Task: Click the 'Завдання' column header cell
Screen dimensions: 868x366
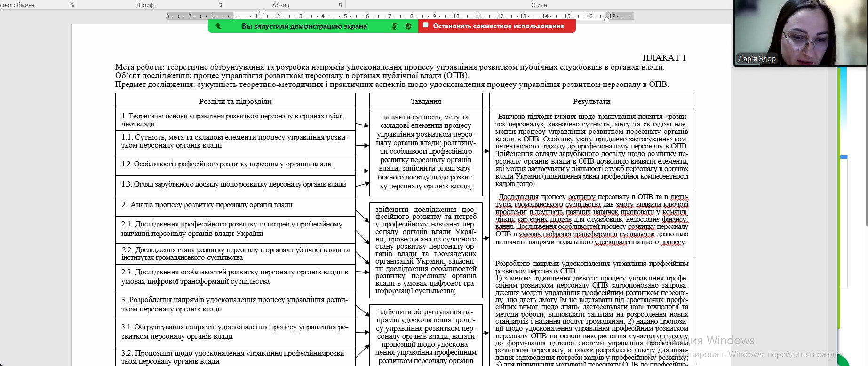Action: (426, 101)
